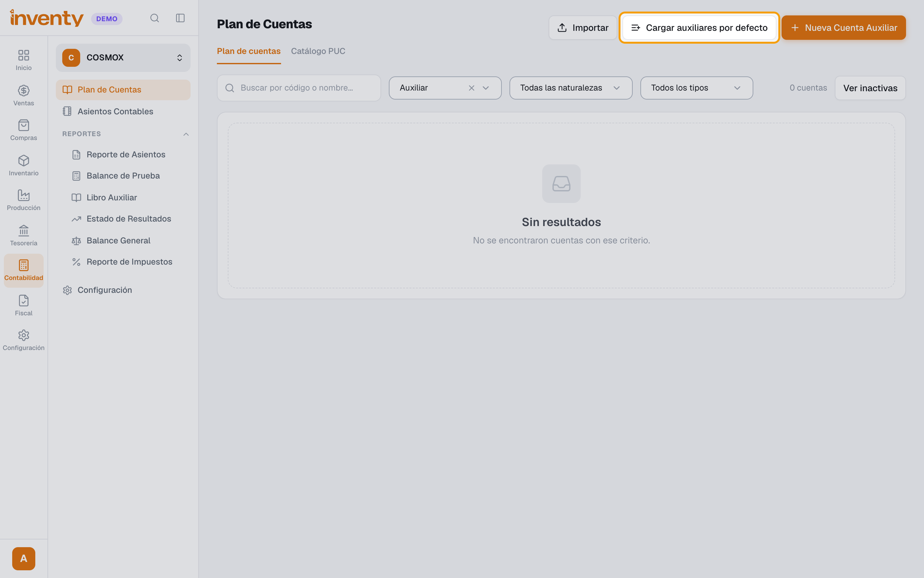Open the Inventario module
Viewport: 924px width, 578px height.
coord(24,165)
